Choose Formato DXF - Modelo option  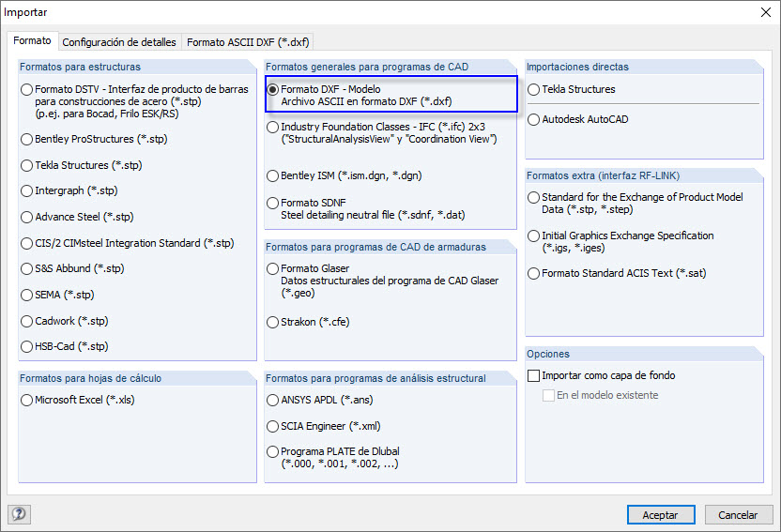[273, 89]
